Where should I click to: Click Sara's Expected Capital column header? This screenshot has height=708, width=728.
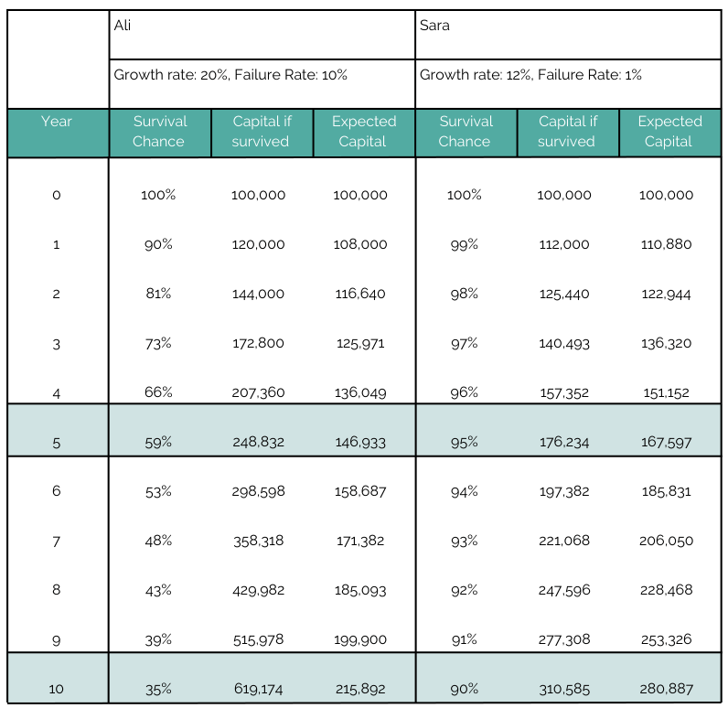(669, 132)
